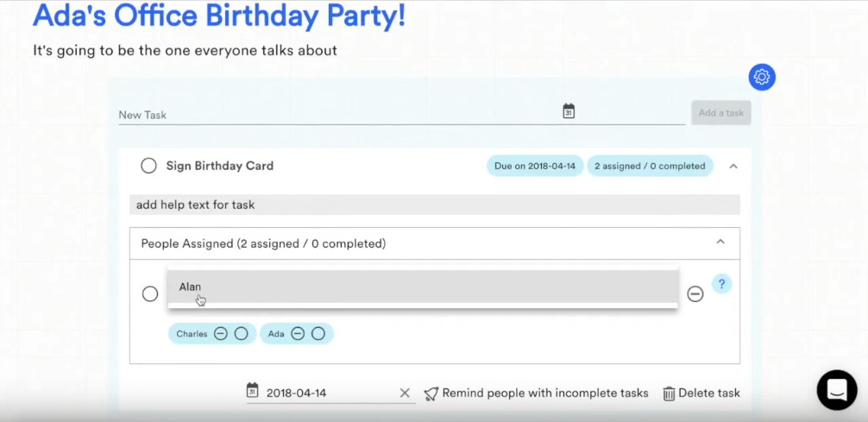Screen dimensions: 868x422
Task: Click the blue question mark help icon
Action: pos(721,284)
